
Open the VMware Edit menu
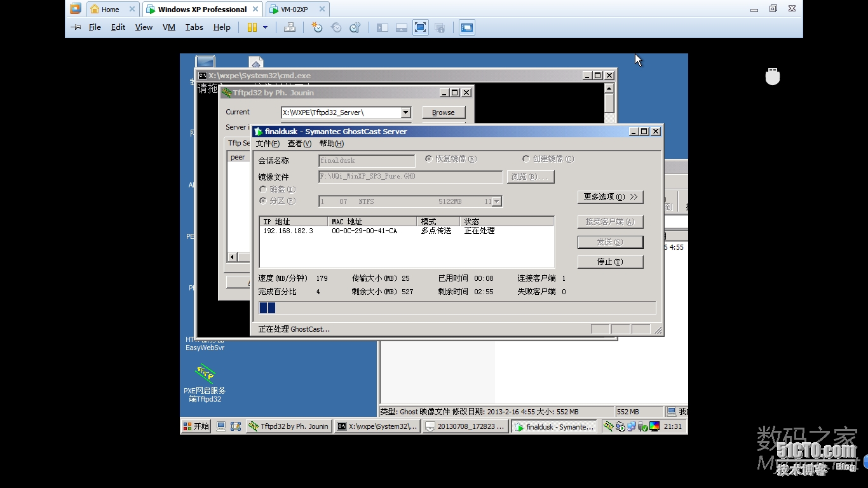(118, 27)
